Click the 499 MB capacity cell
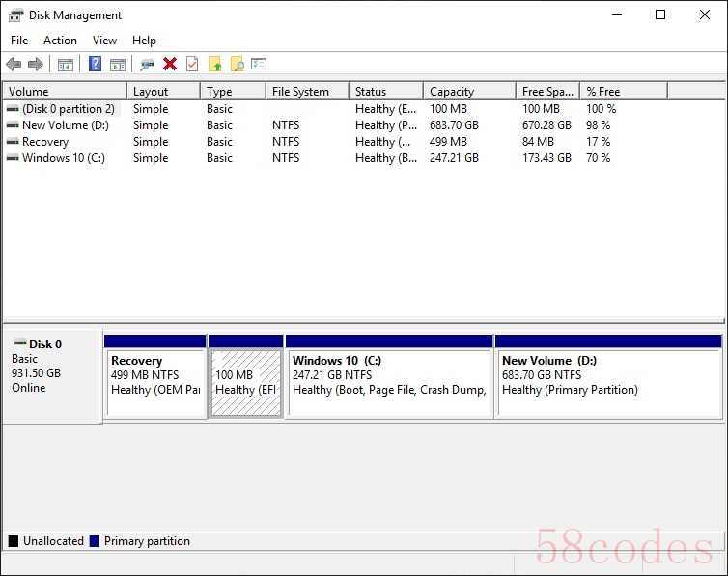The image size is (728, 576). (x=449, y=142)
